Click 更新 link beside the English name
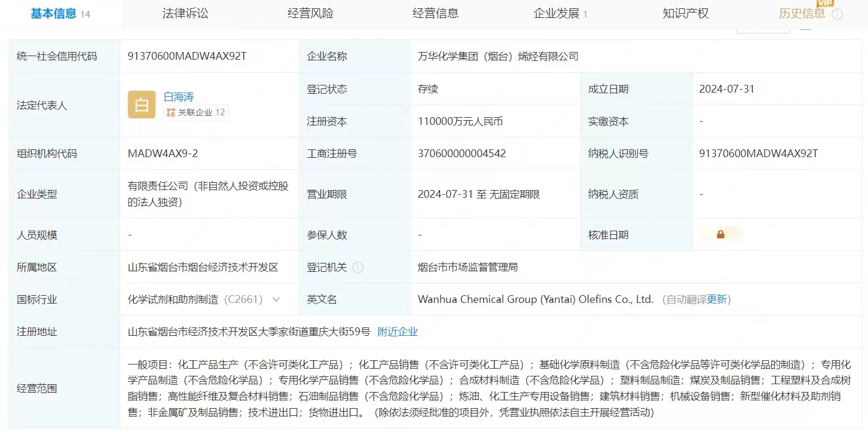 click(717, 299)
